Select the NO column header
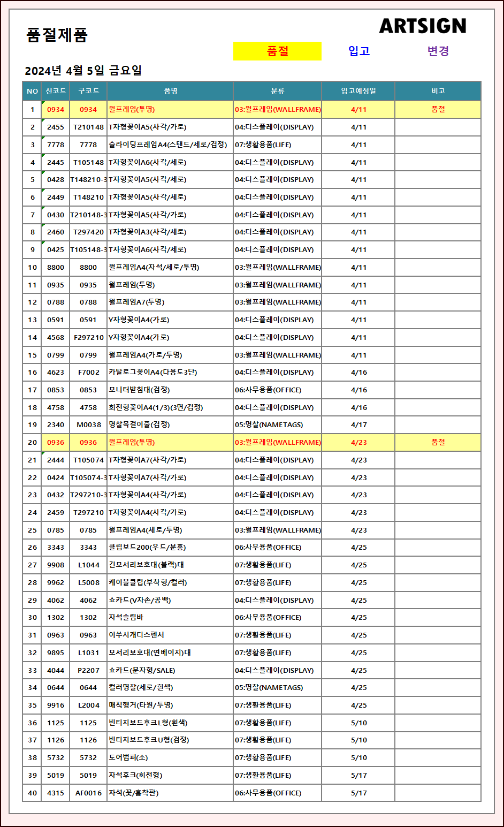The height and width of the screenshot is (827, 504). (x=32, y=91)
